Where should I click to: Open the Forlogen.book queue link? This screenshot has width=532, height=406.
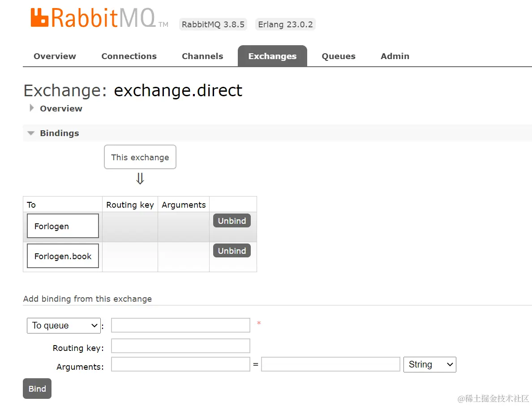(63, 256)
